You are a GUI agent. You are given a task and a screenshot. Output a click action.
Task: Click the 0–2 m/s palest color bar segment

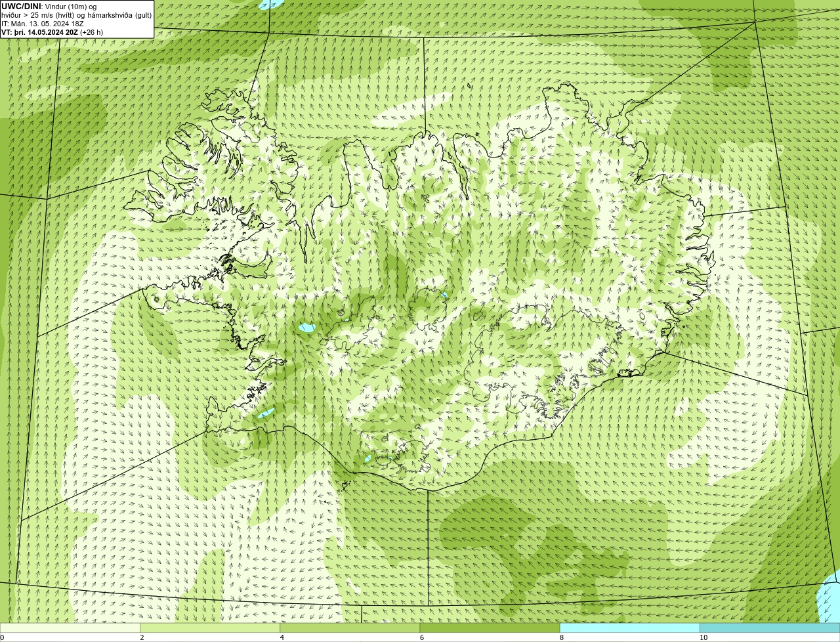tap(70, 628)
